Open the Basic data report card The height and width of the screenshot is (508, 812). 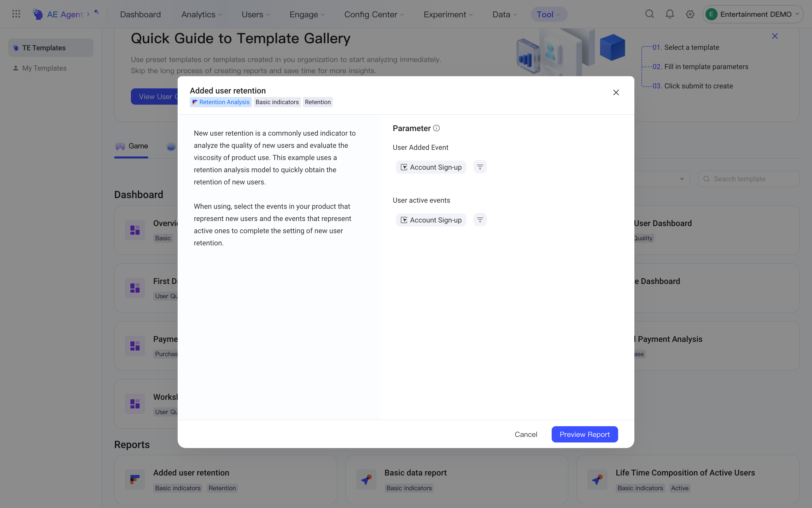[x=457, y=480]
